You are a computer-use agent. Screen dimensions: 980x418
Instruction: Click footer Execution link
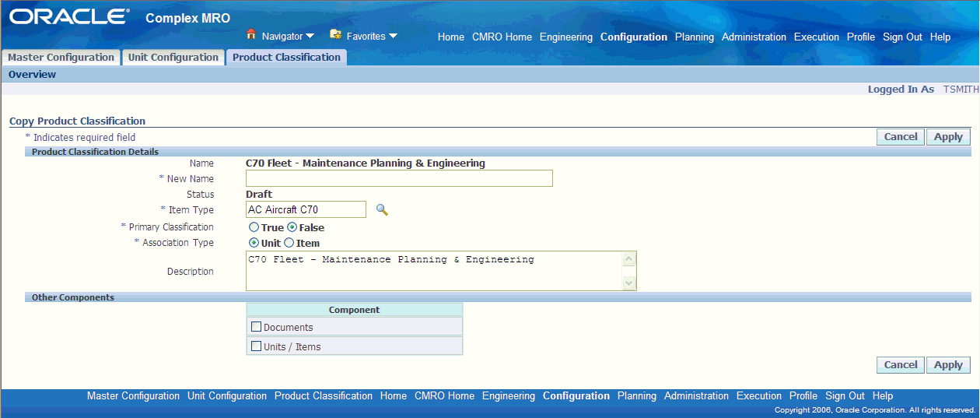tap(759, 396)
